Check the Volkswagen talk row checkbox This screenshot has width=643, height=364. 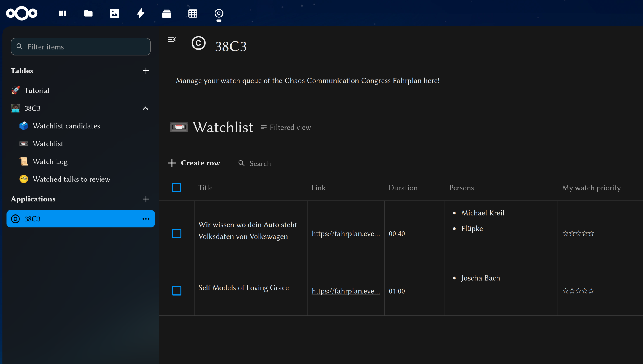[x=177, y=233]
